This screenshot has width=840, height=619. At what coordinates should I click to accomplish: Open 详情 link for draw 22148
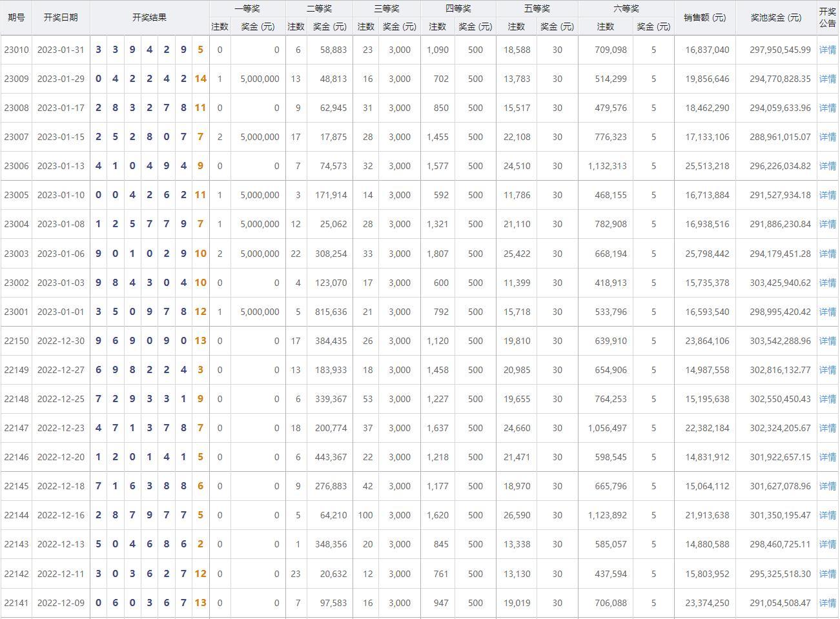(827, 399)
